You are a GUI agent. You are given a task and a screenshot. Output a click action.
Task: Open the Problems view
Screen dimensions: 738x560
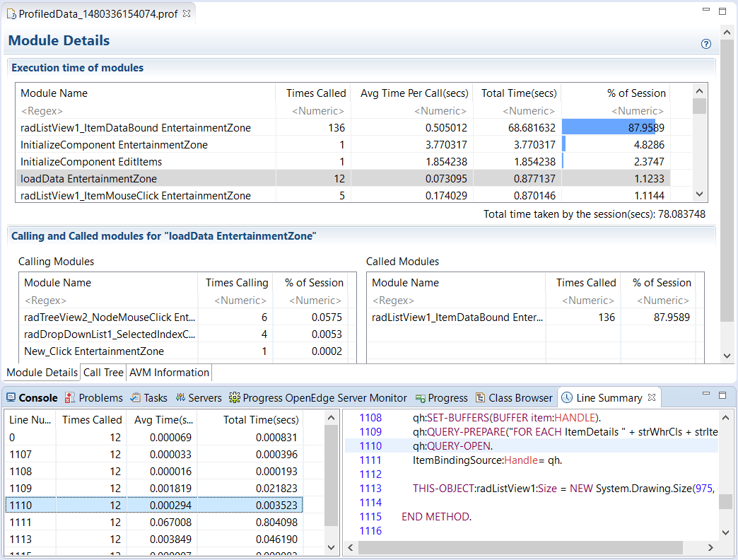pos(94,398)
